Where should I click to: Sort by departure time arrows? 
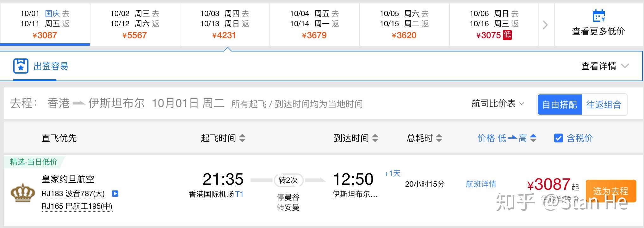[242, 138]
